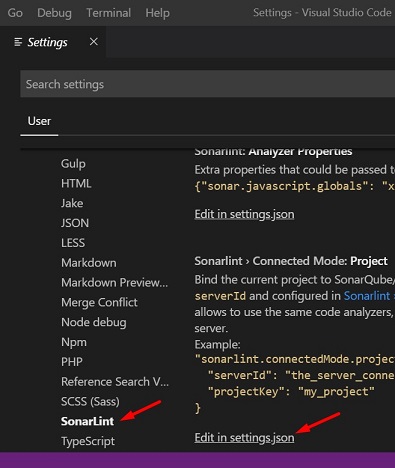Click the Settings tab file icon
The width and height of the screenshot is (395, 468).
(18, 42)
